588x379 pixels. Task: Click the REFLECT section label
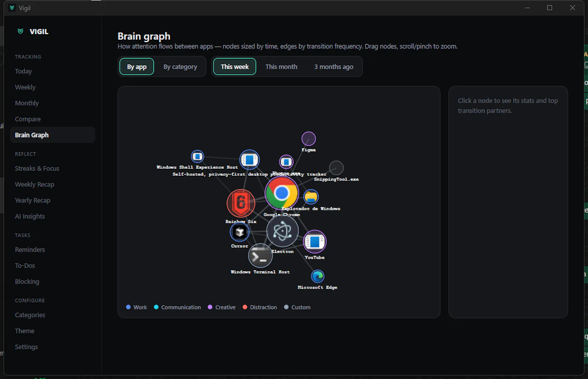pyautogui.click(x=25, y=154)
